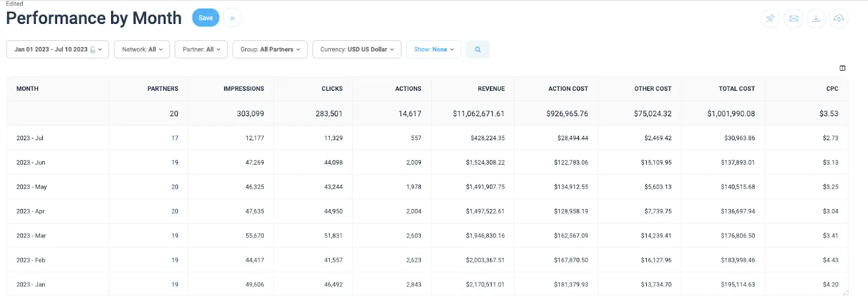
Task: Sort table by Month column header
Action: 28,89
